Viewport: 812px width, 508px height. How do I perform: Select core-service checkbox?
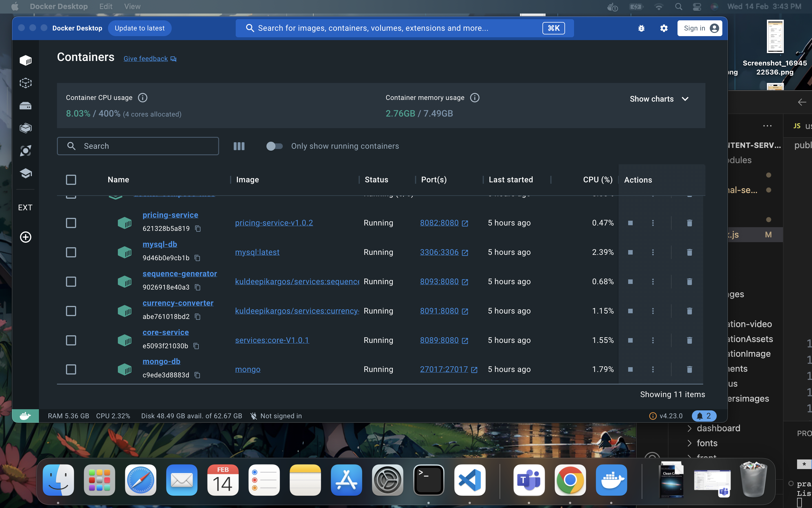[x=71, y=340]
